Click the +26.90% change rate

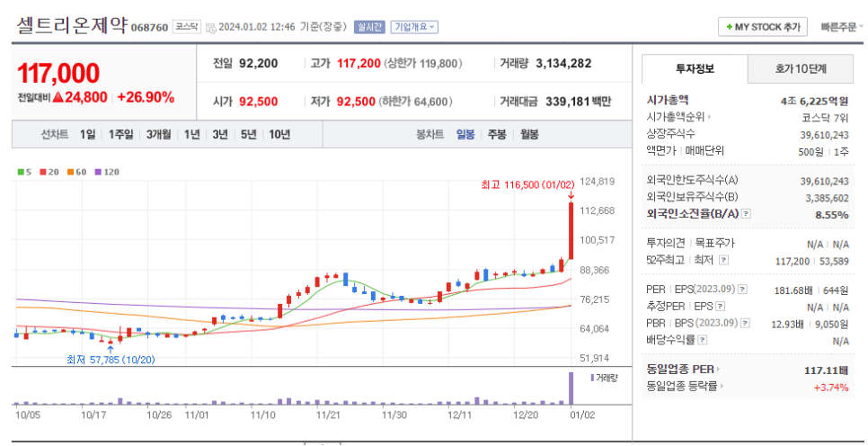[x=146, y=97]
